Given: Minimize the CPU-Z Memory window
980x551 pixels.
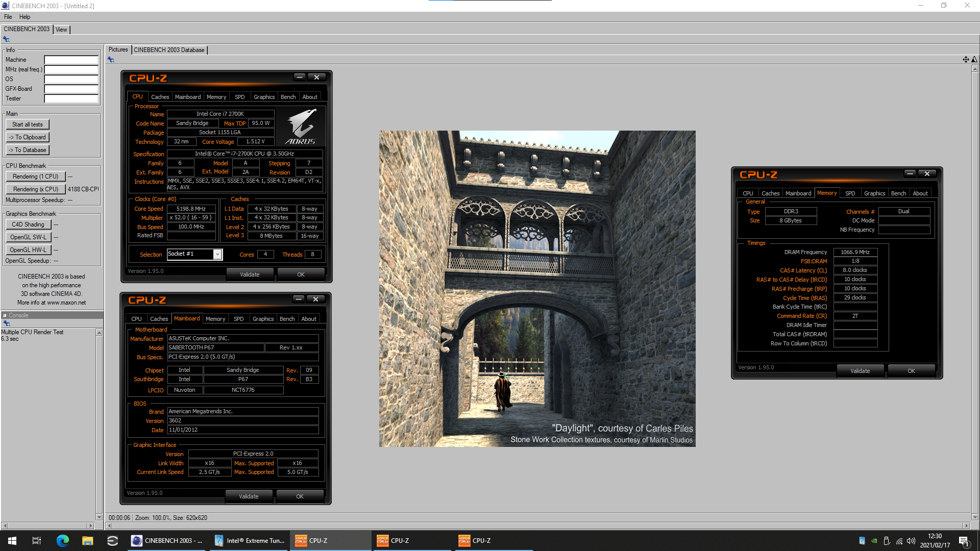Looking at the screenshot, I should [x=910, y=173].
